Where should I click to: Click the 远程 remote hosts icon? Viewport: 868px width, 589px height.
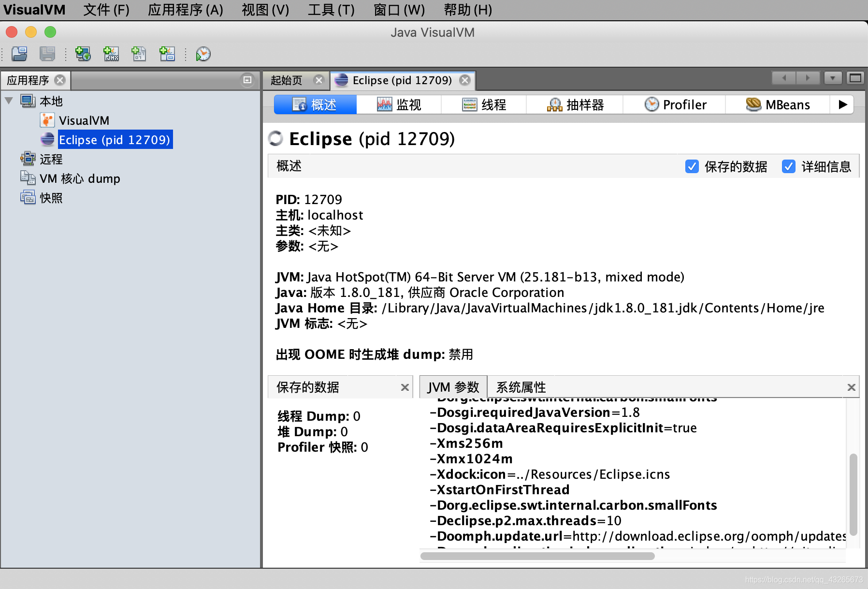[28, 159]
